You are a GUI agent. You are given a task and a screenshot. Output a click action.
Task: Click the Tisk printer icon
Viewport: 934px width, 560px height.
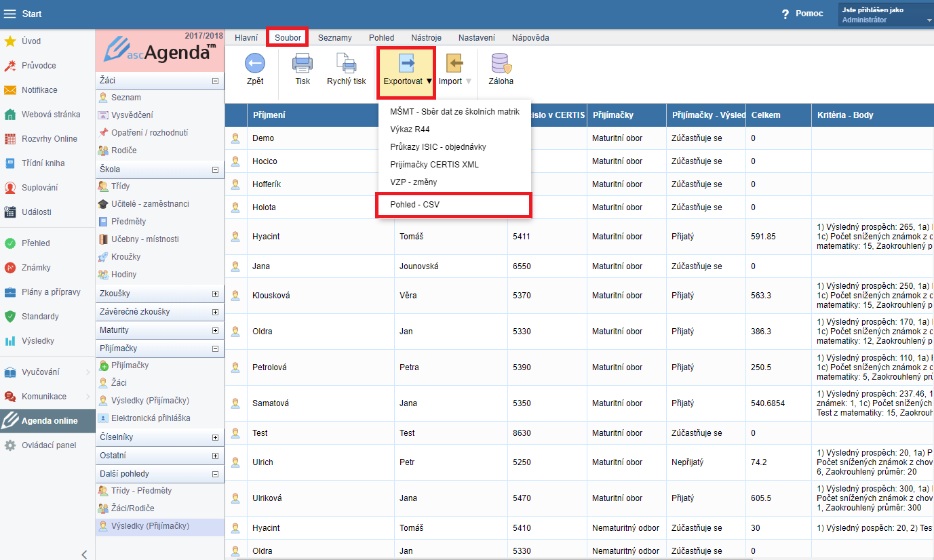coord(303,64)
